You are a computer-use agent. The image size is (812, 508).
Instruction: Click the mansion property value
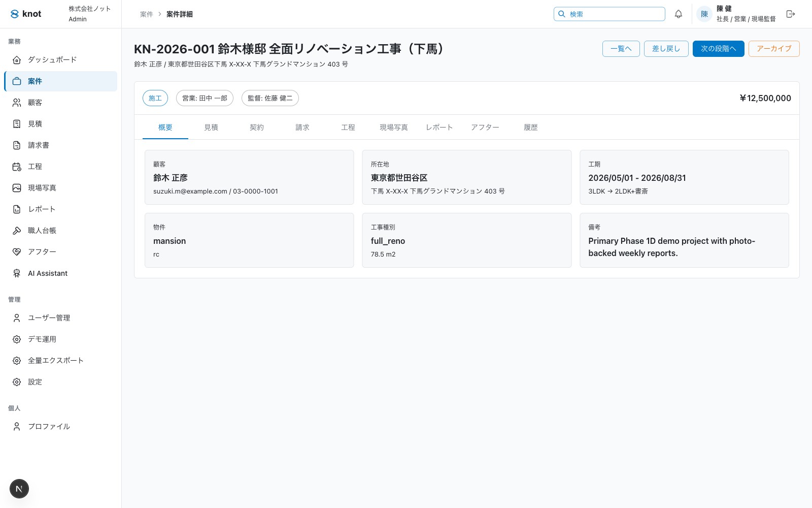(x=170, y=241)
